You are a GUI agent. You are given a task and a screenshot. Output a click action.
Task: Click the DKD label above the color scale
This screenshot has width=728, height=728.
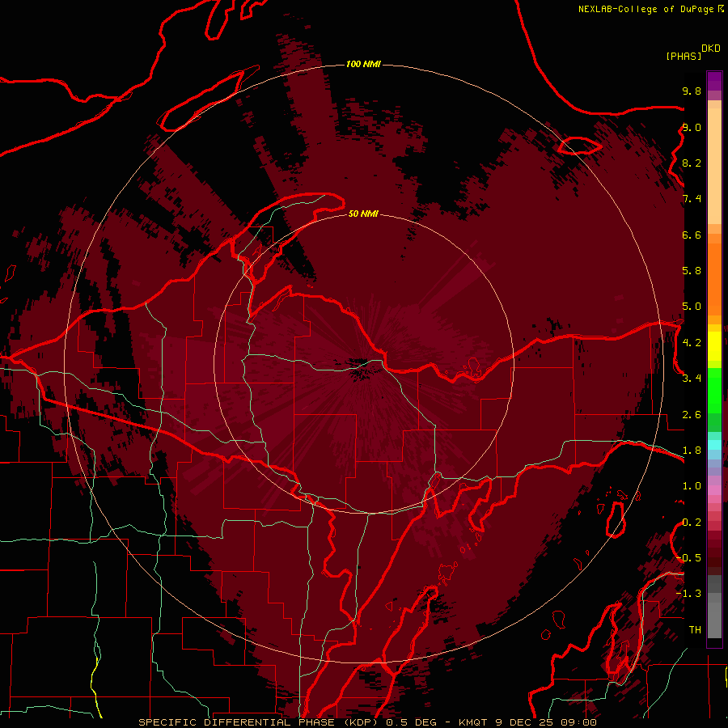[x=711, y=48]
